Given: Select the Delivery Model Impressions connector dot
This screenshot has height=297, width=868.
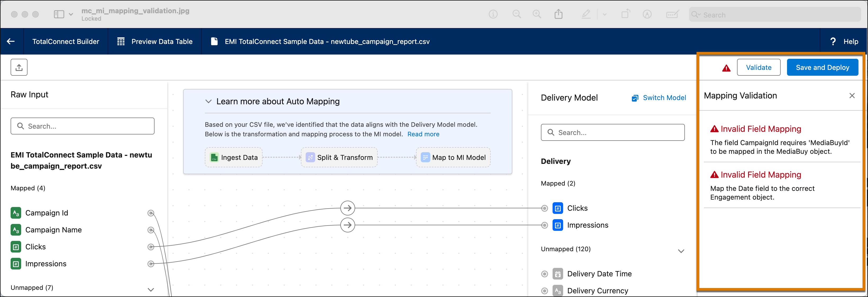Looking at the screenshot, I should pyautogui.click(x=545, y=225).
